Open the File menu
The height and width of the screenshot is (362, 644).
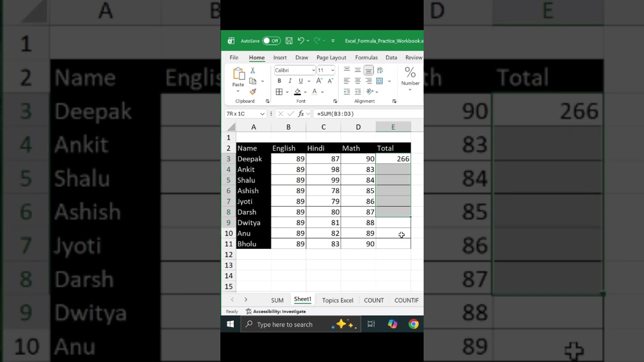coord(234,57)
